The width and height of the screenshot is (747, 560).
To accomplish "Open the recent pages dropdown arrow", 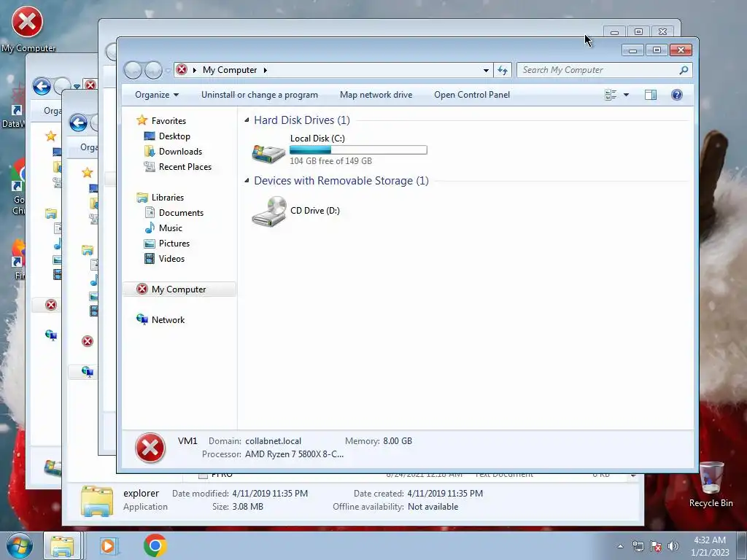I will pos(168,71).
